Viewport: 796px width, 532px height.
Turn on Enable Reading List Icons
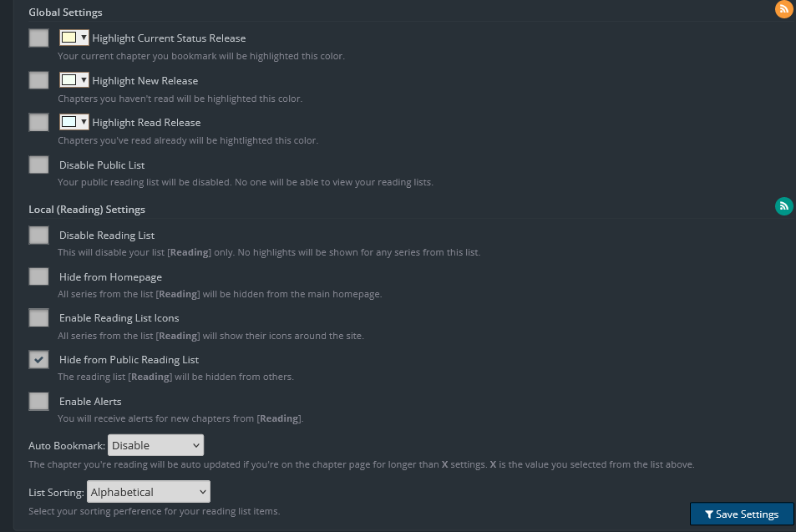tap(38, 317)
